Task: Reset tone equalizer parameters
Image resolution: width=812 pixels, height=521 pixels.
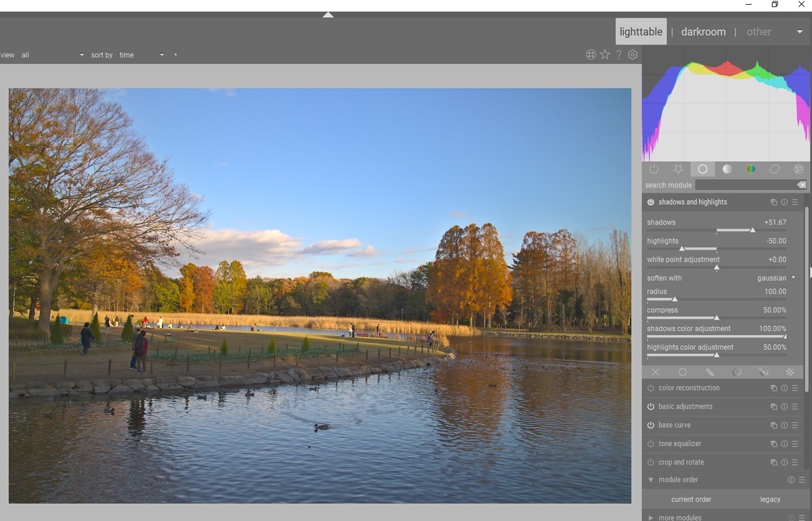Action: pos(784,444)
